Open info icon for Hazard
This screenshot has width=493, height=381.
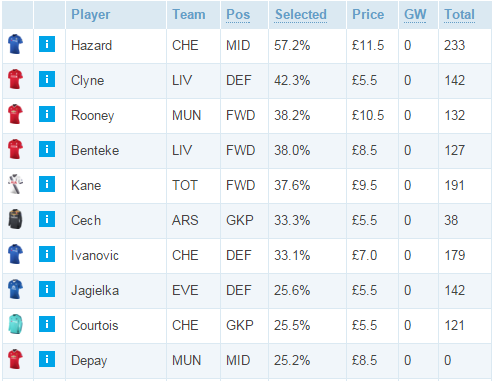click(47, 44)
